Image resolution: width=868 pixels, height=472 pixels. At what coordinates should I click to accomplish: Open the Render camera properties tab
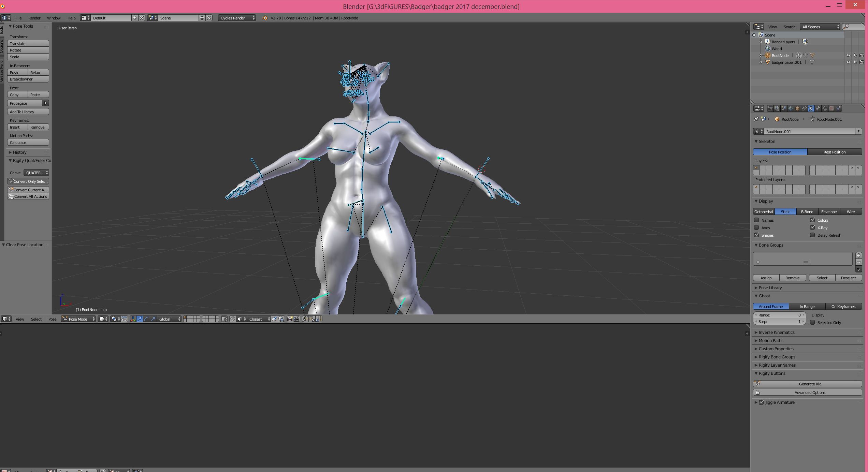coord(770,108)
